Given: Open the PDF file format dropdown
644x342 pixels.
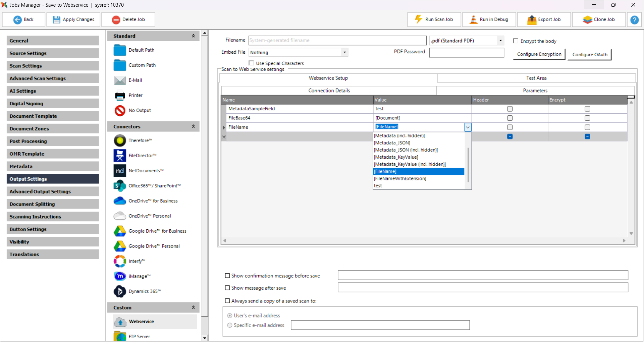Looking at the screenshot, I should click(x=500, y=41).
